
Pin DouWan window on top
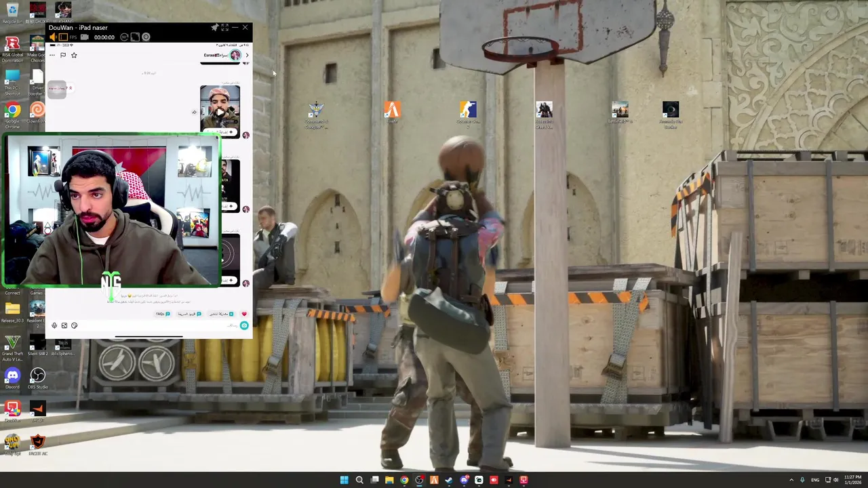(x=215, y=28)
